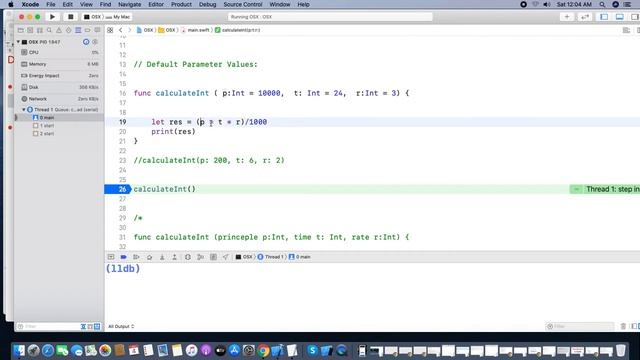
Task: Open the main.swift jump bar segment
Action: 195,30
